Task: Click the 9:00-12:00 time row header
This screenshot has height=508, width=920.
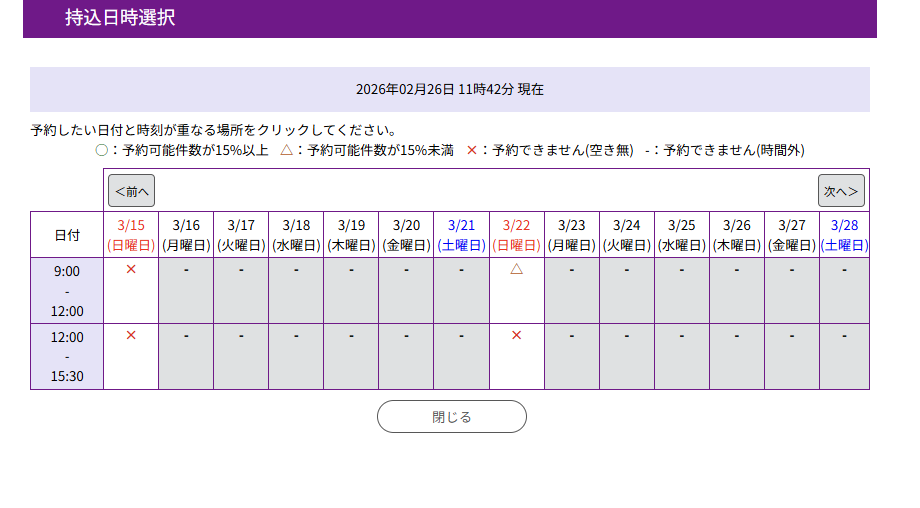Action: pyautogui.click(x=67, y=290)
